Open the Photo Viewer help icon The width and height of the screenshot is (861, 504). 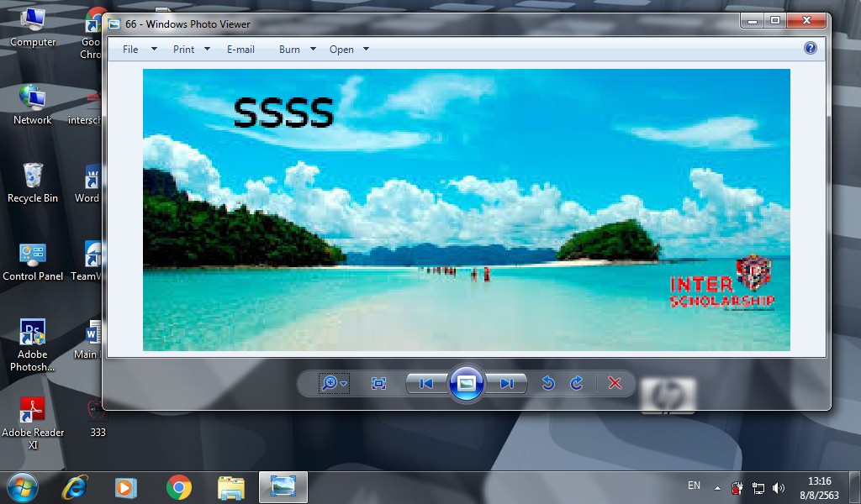click(811, 48)
